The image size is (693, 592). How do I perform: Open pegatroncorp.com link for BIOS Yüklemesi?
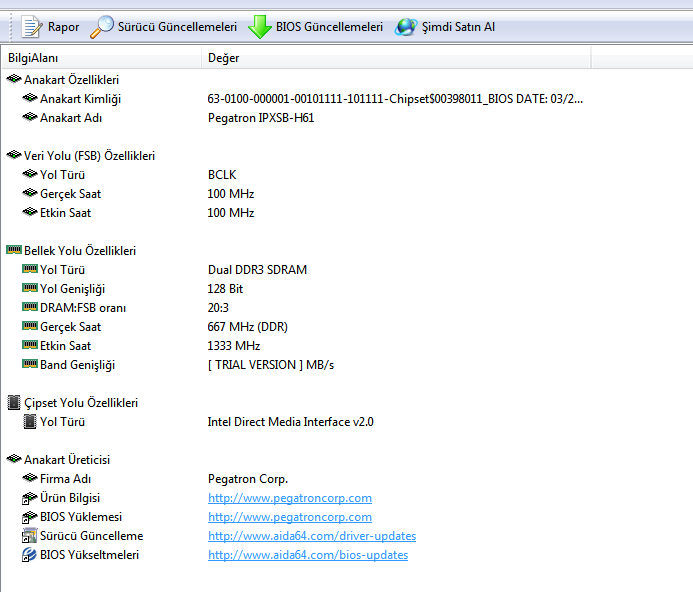[x=290, y=517]
